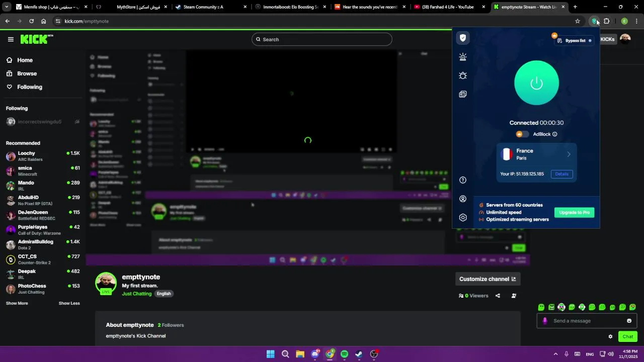This screenshot has height=362, width=644.
Task: Open a new browser tab
Action: 575,7
